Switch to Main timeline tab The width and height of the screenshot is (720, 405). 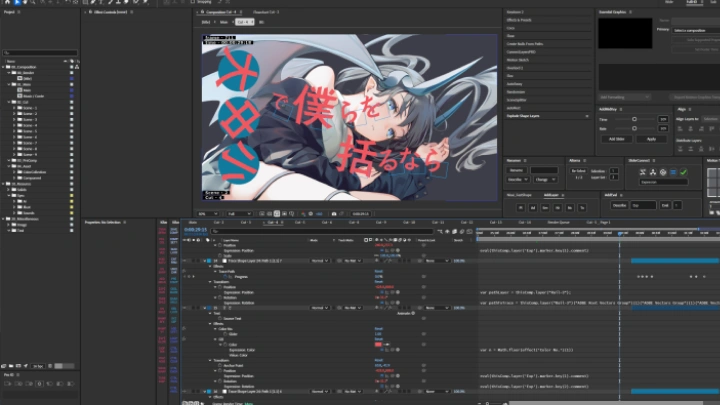(193, 222)
